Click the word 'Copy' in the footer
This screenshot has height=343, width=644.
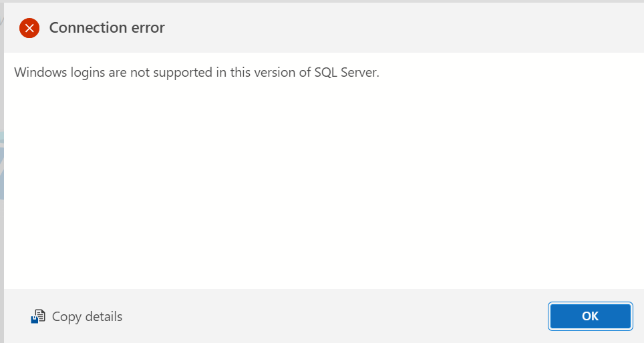tap(67, 317)
